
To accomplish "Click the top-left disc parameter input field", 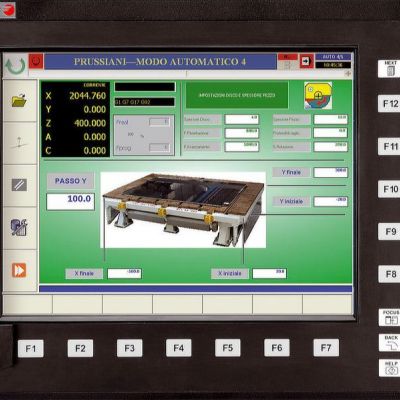I will tap(242, 119).
